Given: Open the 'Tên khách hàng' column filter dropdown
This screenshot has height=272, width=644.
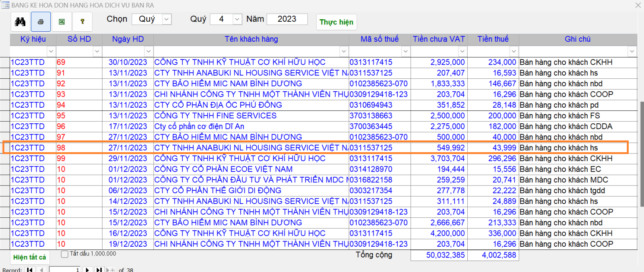Looking at the screenshot, I should 343,51.
